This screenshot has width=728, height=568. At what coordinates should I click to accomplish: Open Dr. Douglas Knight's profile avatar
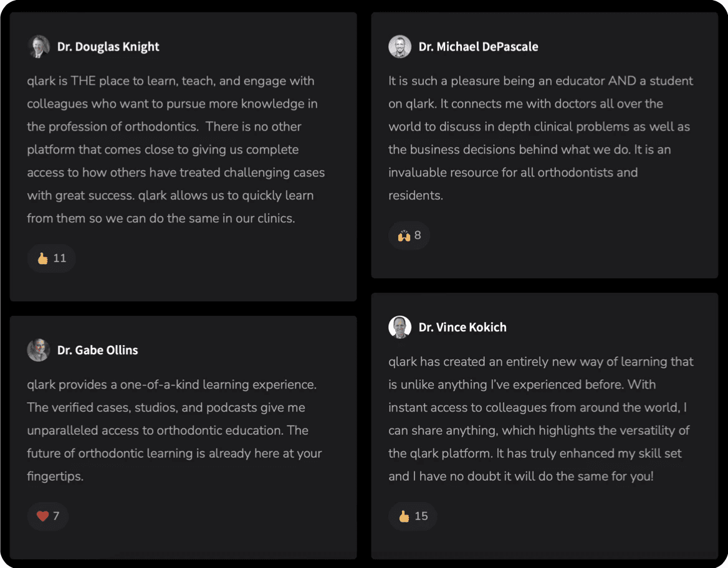point(39,47)
